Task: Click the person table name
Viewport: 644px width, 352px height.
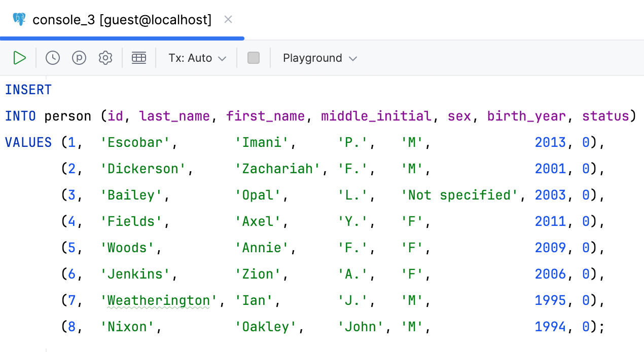Action: 67,116
